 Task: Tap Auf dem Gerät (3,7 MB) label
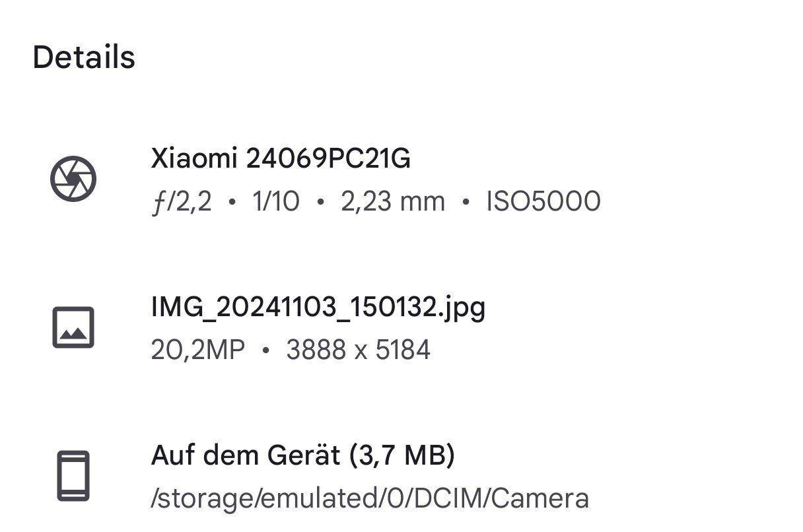tap(303, 455)
